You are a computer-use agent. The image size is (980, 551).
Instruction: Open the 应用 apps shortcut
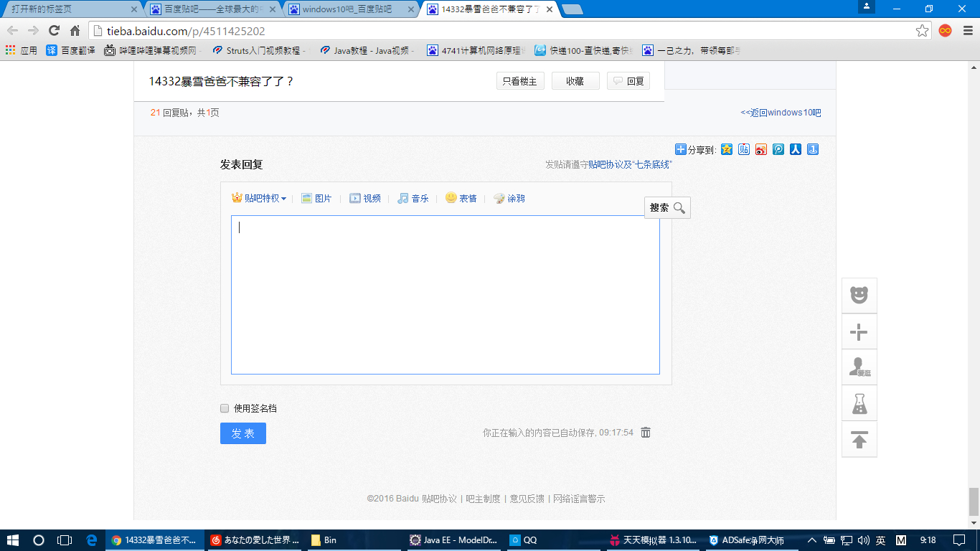point(22,50)
